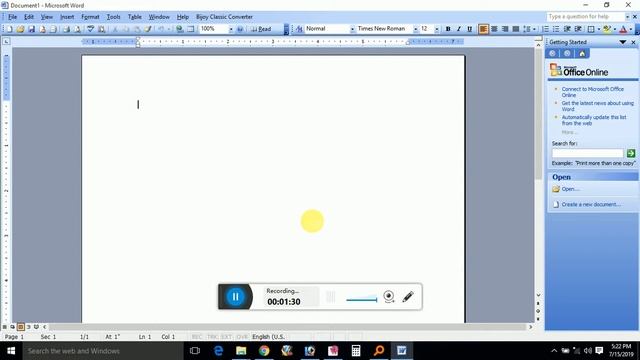Expand the line spacing dropdown arrow
This screenshot has height=360, width=640.
(534, 29)
